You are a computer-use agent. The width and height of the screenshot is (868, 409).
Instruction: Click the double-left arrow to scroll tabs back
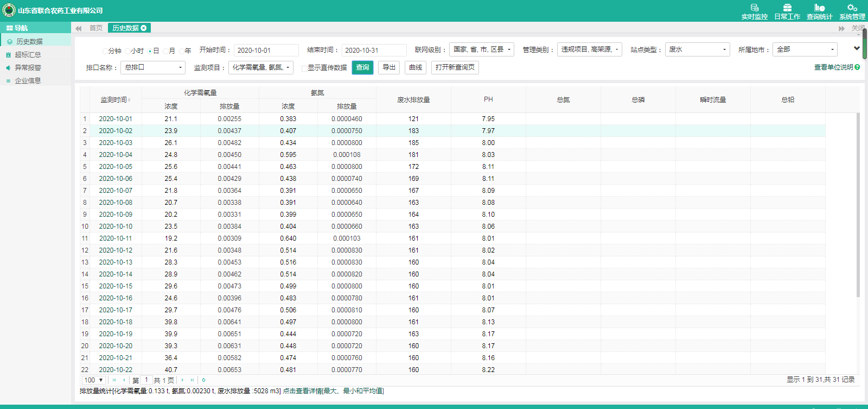click(79, 28)
